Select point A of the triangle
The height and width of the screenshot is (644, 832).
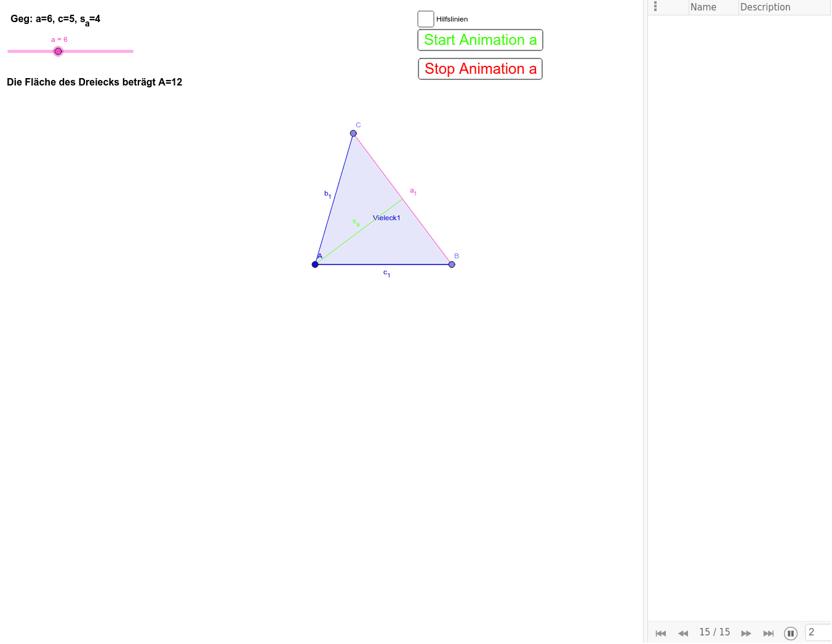(315, 264)
